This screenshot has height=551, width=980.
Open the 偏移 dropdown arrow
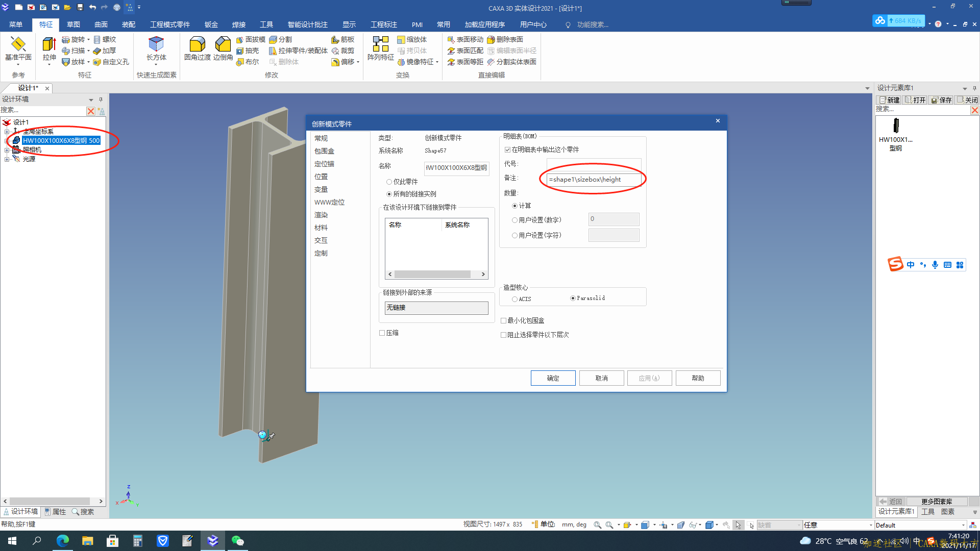[358, 62]
